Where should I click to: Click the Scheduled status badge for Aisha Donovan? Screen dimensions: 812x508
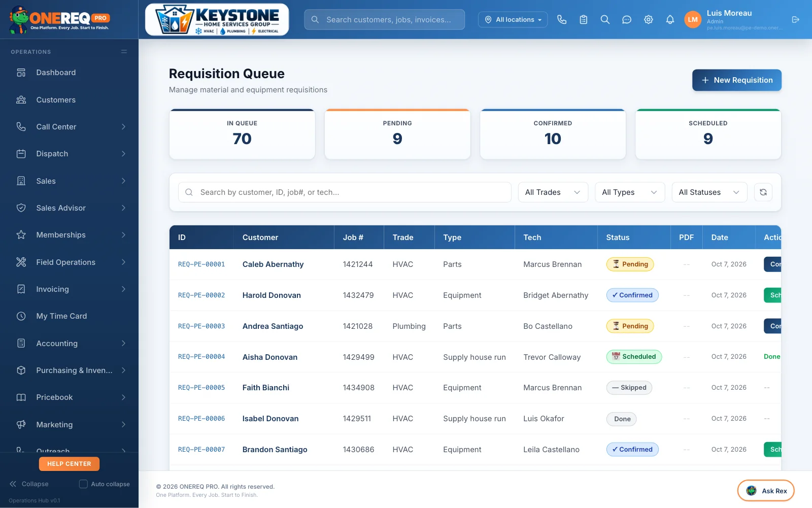(x=634, y=357)
